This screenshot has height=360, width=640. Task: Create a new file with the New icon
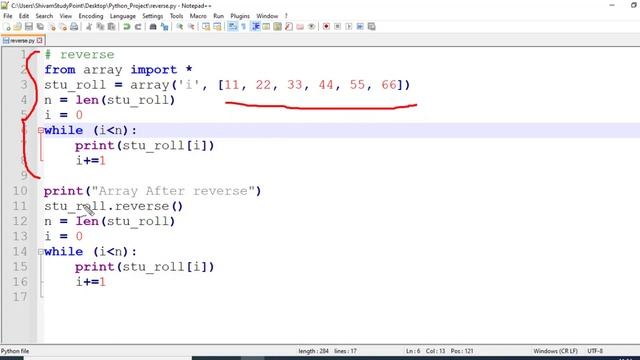[x=7, y=27]
